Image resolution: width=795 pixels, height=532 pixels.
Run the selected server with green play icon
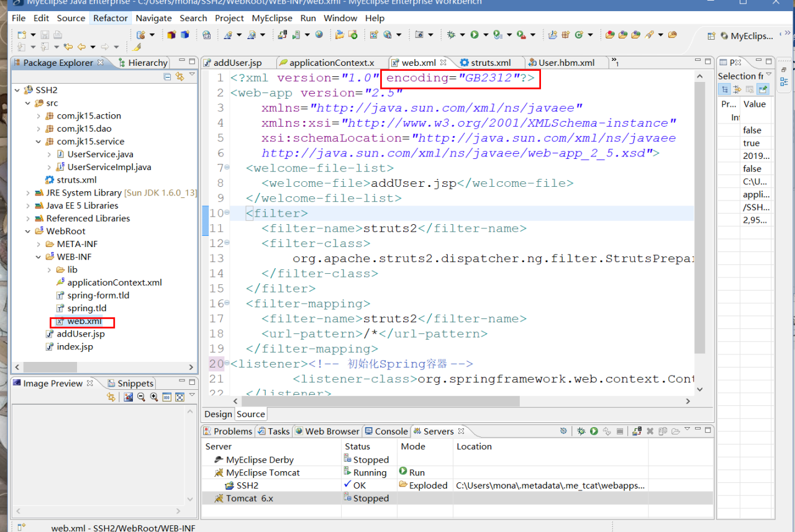(x=594, y=431)
